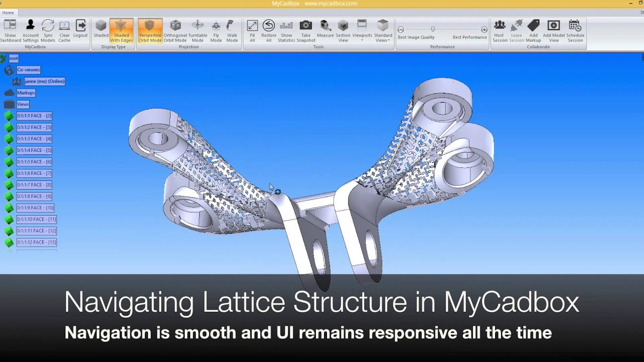The image size is (644, 362).
Task: Enable Perspective Orbit Mode
Action: pyautogui.click(x=150, y=31)
